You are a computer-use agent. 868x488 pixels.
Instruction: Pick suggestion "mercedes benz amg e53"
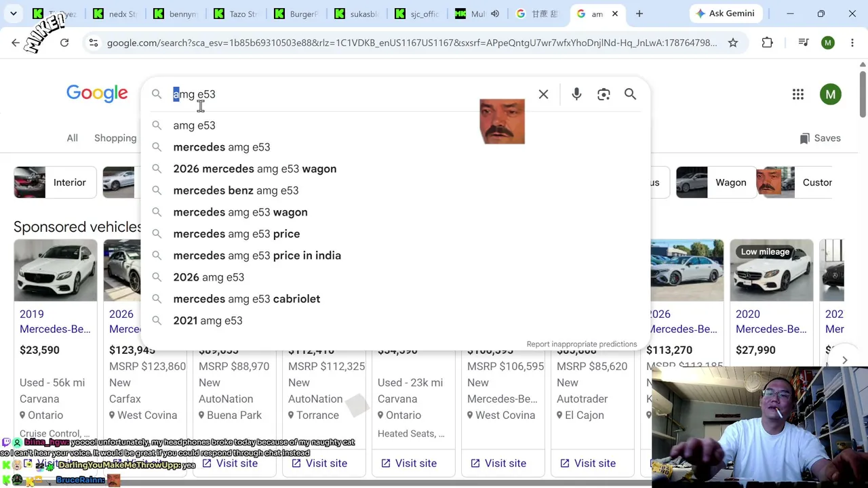395,190
